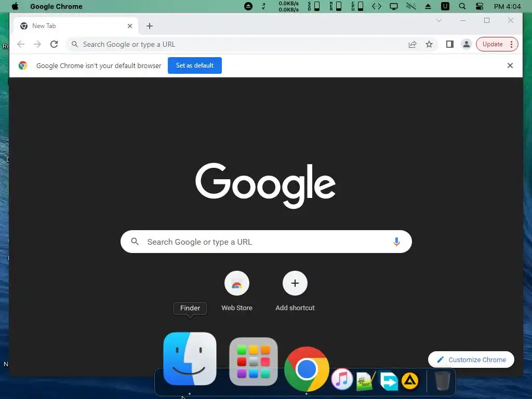The image size is (532, 399).
Task: Open the green notepad app in the dock
Action: [366, 381]
